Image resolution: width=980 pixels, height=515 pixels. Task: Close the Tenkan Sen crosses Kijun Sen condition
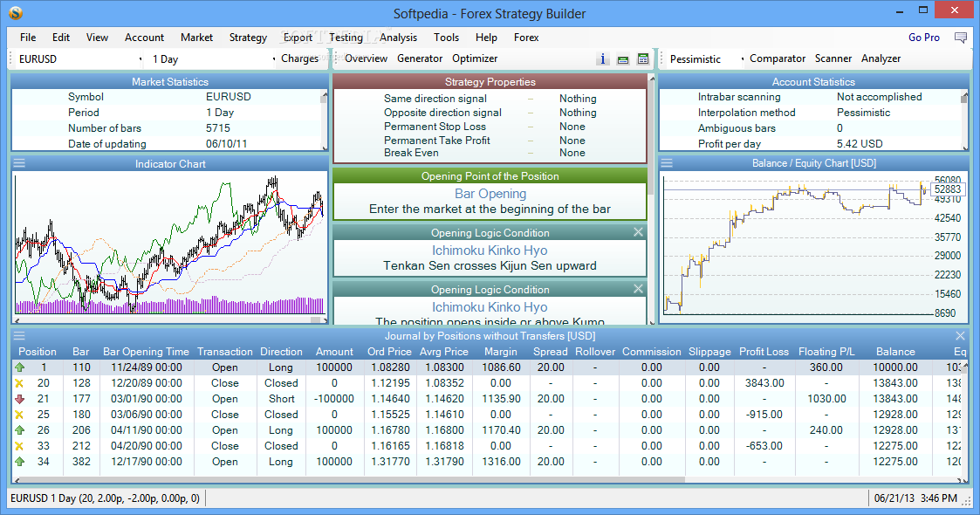pyautogui.click(x=638, y=232)
